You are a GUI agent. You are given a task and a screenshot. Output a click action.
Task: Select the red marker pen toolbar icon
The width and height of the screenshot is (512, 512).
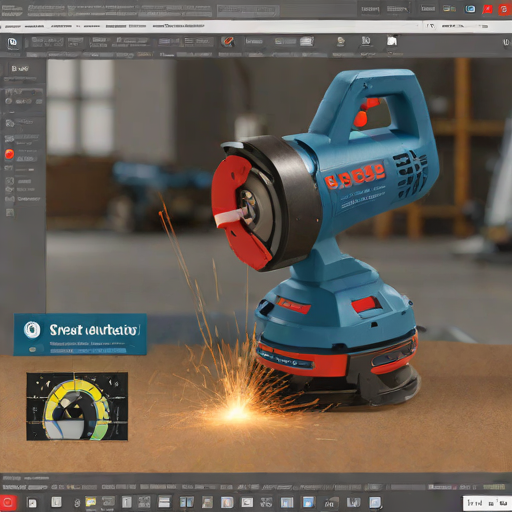pyautogui.click(x=228, y=42)
